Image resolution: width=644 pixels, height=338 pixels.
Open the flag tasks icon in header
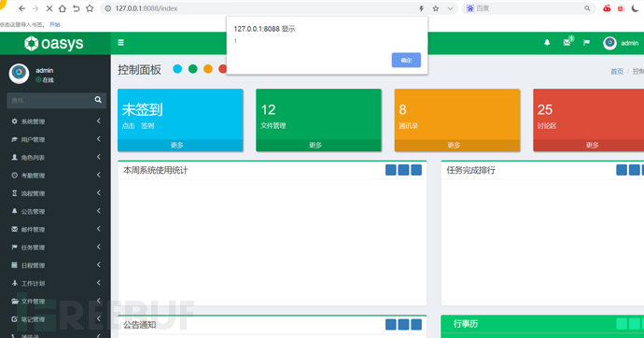pyautogui.click(x=586, y=42)
